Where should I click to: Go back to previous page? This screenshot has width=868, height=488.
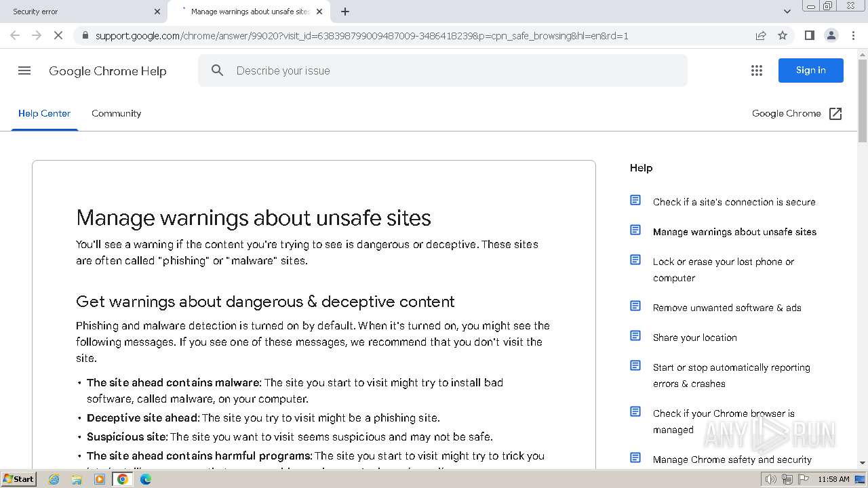[x=15, y=35]
